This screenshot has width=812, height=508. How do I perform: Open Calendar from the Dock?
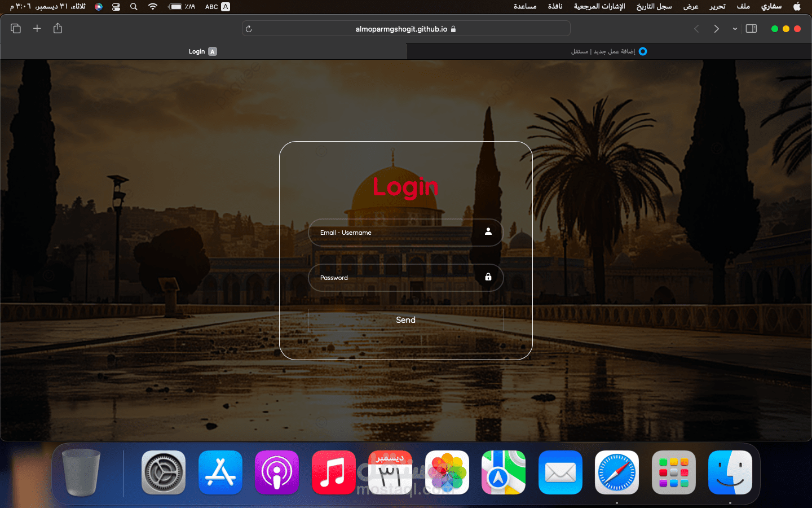tap(390, 472)
